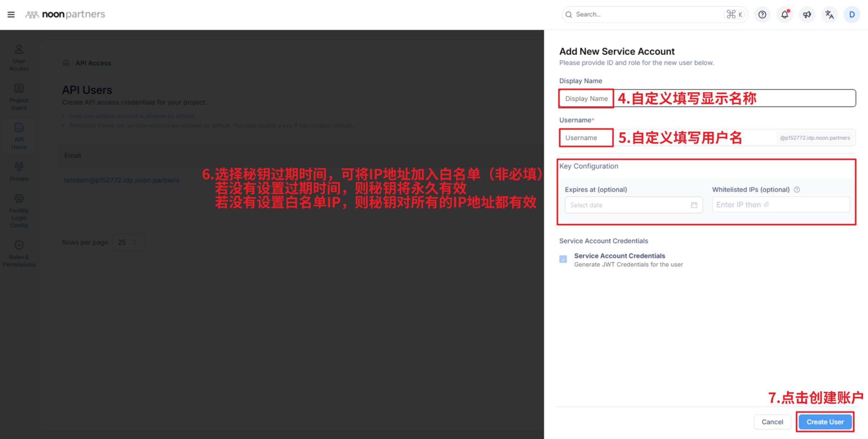Go to User Access in sidebar

(19, 58)
